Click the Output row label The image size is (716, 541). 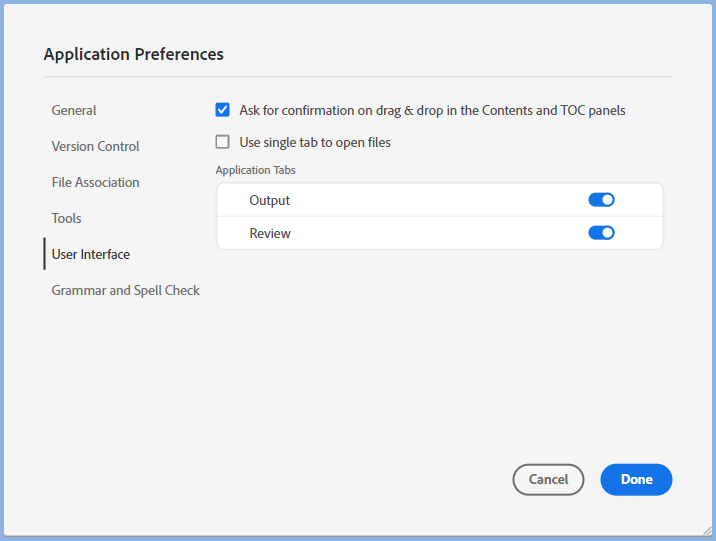click(269, 200)
